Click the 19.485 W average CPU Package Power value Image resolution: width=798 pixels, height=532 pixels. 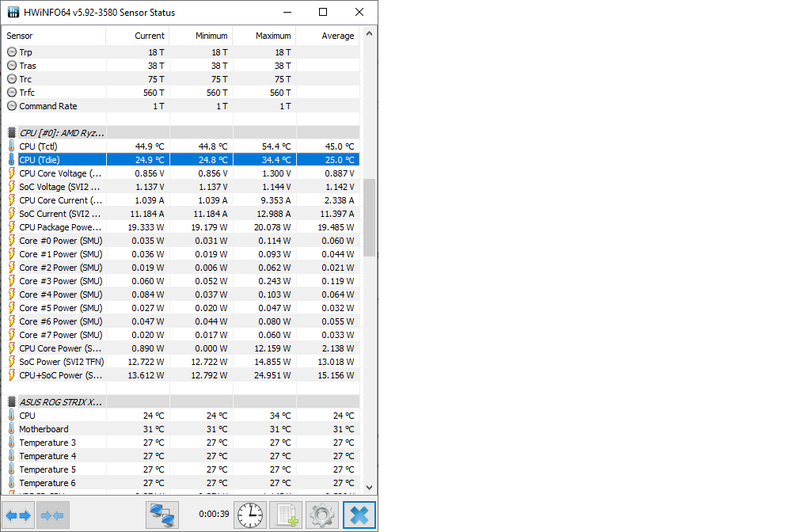pyautogui.click(x=336, y=227)
